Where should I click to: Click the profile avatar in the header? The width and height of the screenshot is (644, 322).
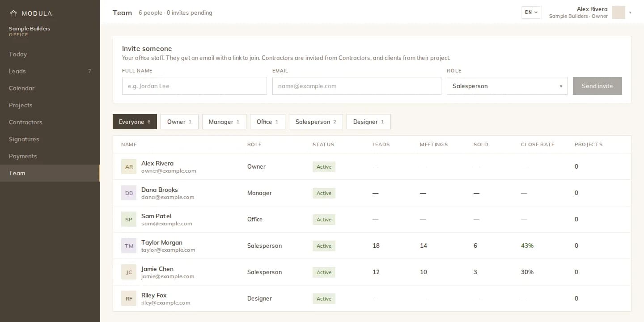click(x=618, y=13)
